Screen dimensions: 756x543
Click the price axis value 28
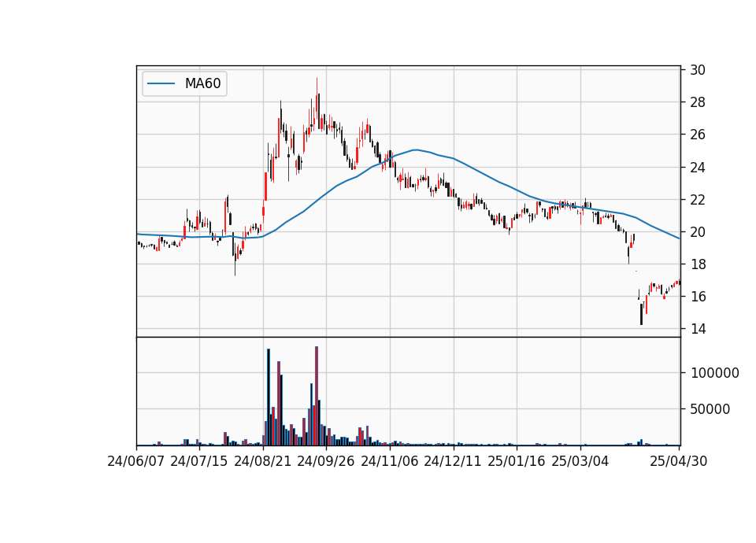point(698,102)
